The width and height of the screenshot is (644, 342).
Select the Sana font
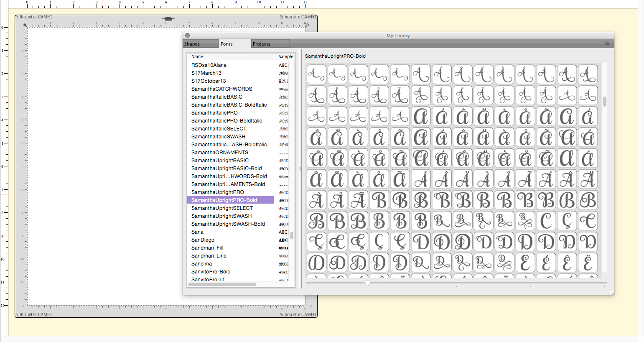pyautogui.click(x=238, y=232)
